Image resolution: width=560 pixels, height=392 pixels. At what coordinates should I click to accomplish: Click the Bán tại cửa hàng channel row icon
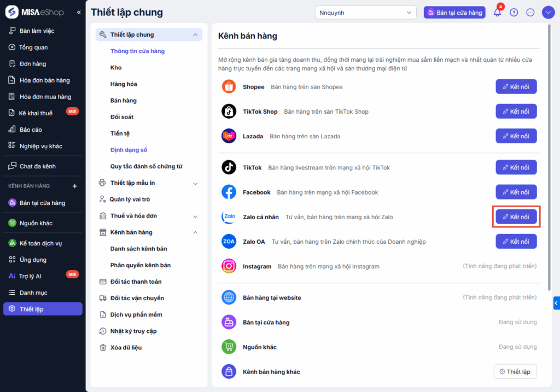pos(229,322)
